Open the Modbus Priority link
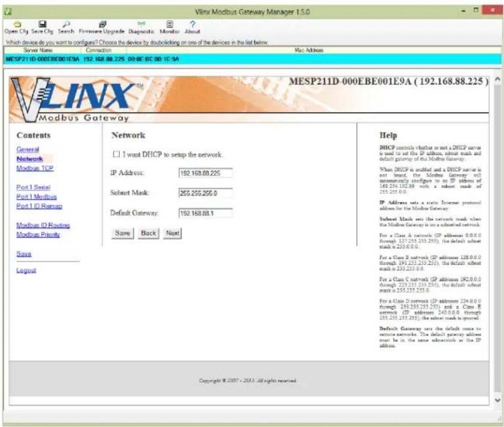The height and width of the screenshot is (427, 504). [38, 234]
